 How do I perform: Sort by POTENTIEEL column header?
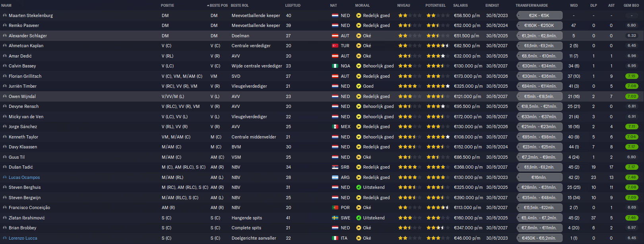click(x=435, y=6)
